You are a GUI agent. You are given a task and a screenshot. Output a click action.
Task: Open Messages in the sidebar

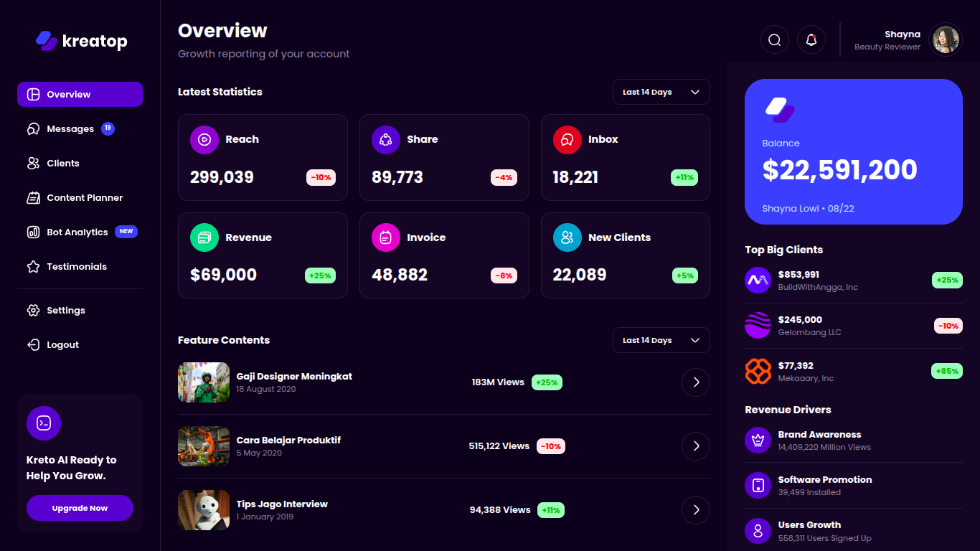click(x=70, y=129)
